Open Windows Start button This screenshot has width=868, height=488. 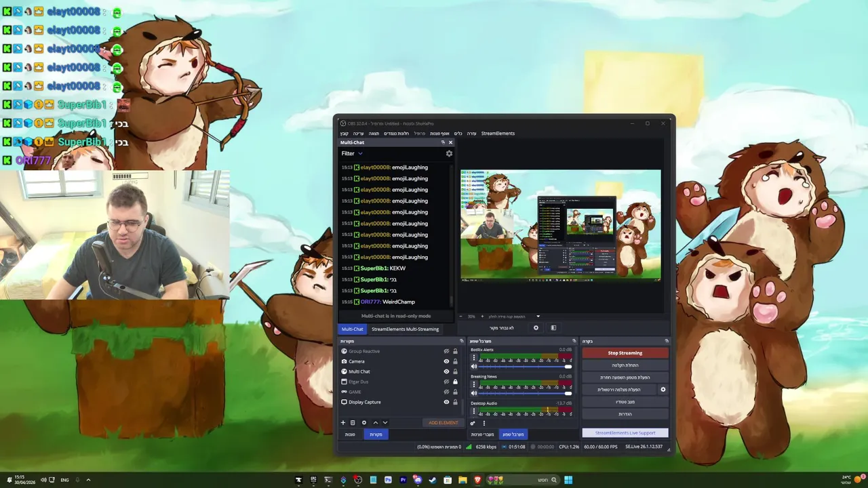point(568,480)
